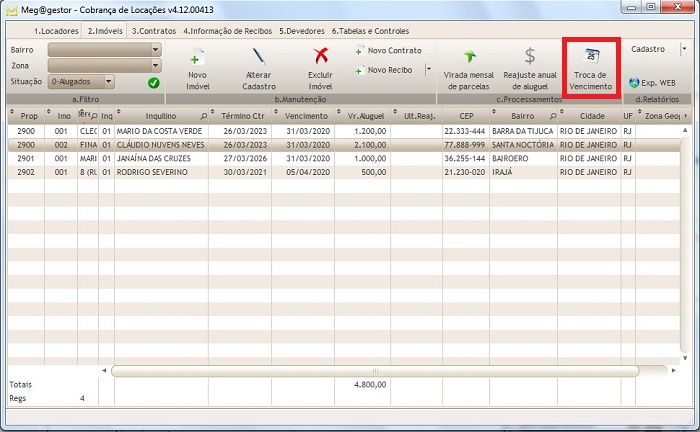Click the Novo Imóvel icon
The width and height of the screenshot is (700, 432).
[x=198, y=57]
